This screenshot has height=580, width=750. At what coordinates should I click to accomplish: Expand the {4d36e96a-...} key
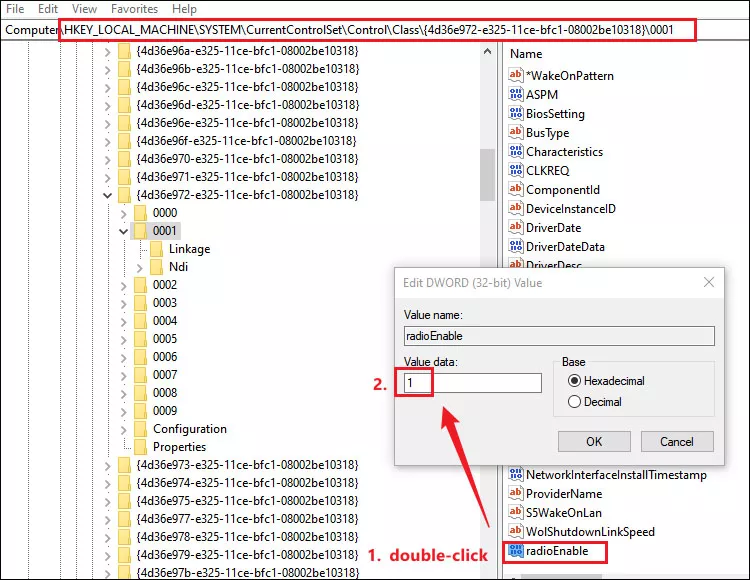(108, 51)
